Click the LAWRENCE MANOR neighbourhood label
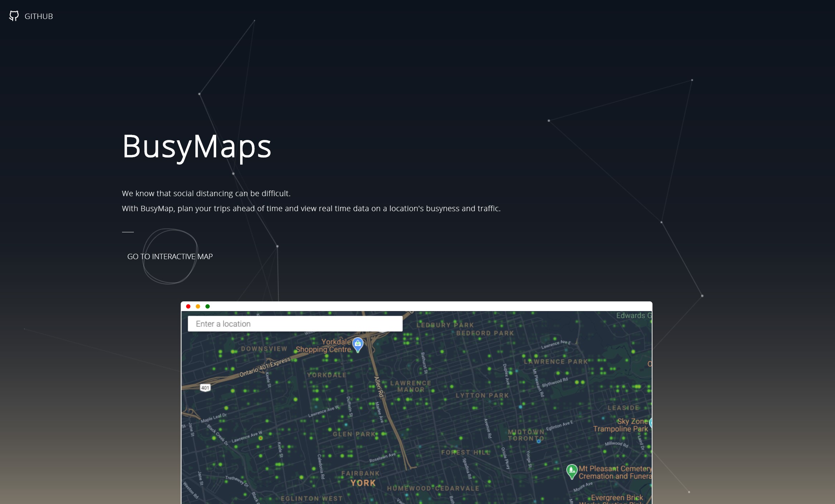835x504 pixels. point(411,386)
